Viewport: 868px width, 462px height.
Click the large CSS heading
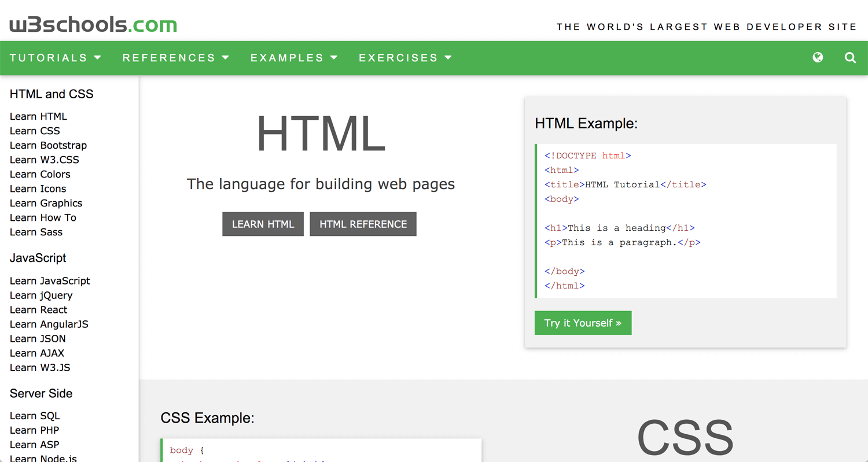pyautogui.click(x=685, y=438)
